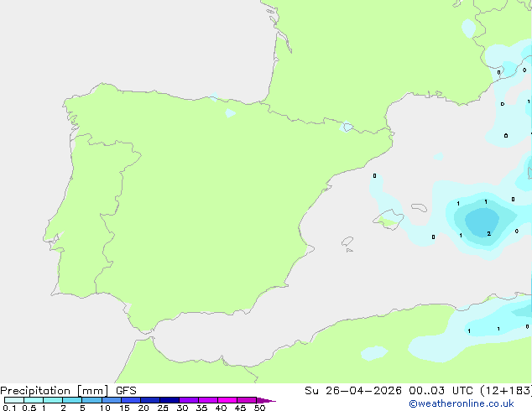Pick the purple legend swatch between 30 and 35
This screenshot has height=411, width=532.
189,400
